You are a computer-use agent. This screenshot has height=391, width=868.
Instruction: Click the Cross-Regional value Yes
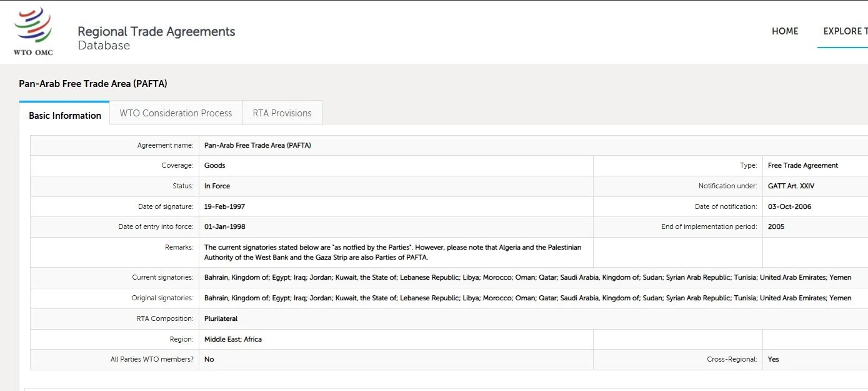(774, 360)
